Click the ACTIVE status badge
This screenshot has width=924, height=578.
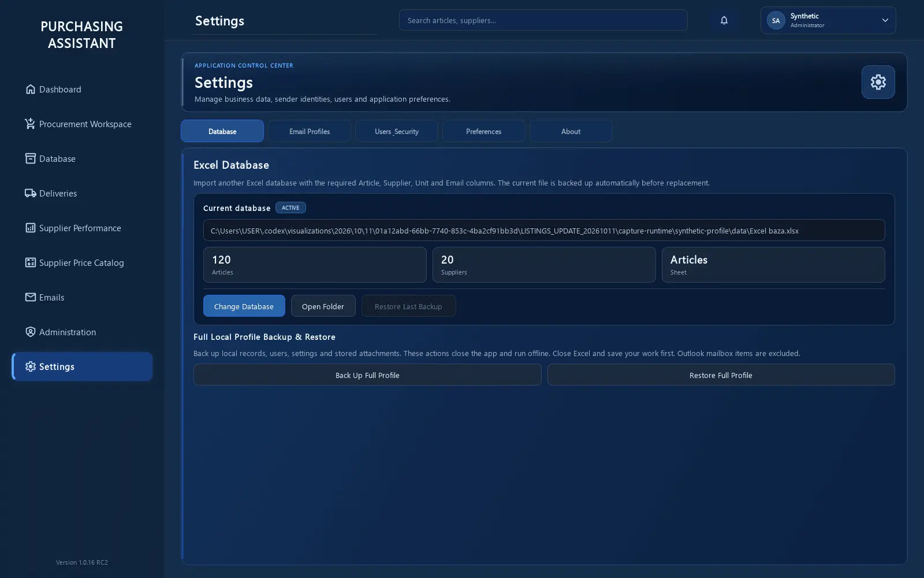coord(290,208)
